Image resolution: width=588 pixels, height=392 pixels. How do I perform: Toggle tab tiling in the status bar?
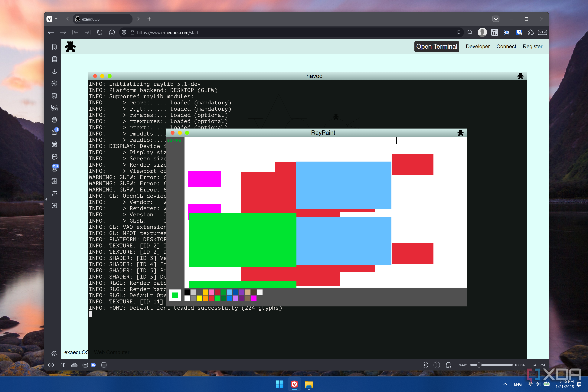[x=437, y=365]
